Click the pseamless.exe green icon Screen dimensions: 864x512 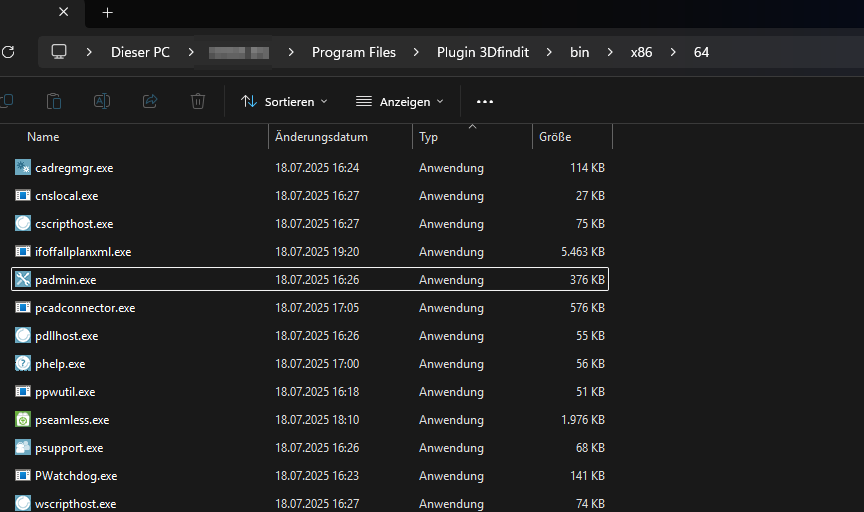point(23,419)
